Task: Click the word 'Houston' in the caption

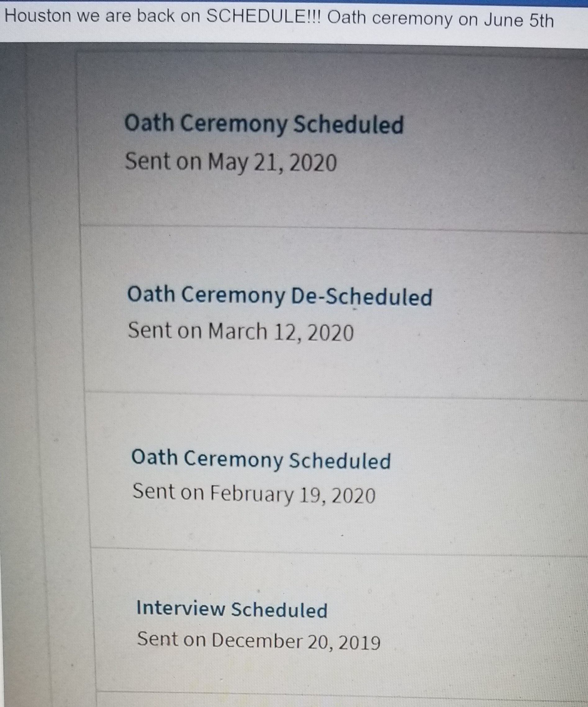Action: (x=38, y=16)
